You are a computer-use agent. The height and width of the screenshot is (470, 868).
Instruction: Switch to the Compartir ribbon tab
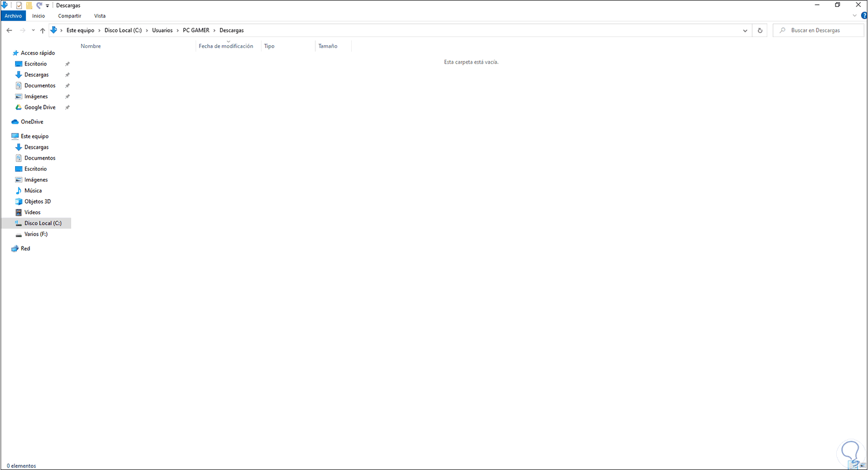tap(69, 16)
